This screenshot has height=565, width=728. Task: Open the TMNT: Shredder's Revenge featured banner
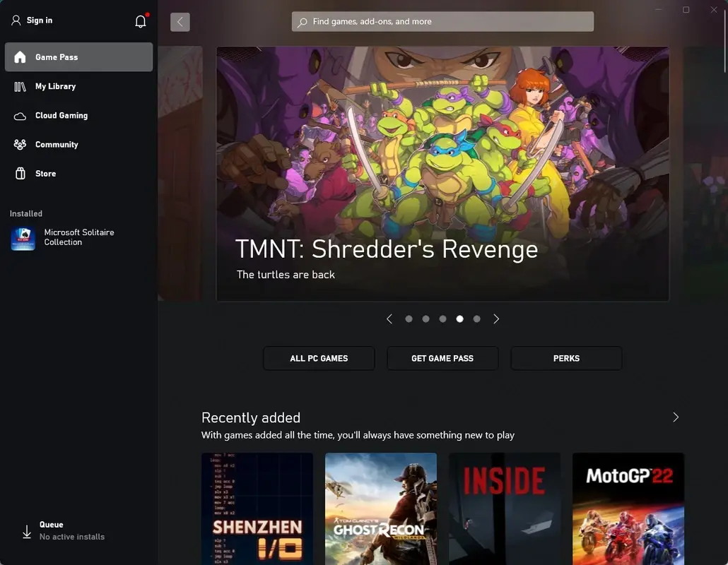(442, 173)
